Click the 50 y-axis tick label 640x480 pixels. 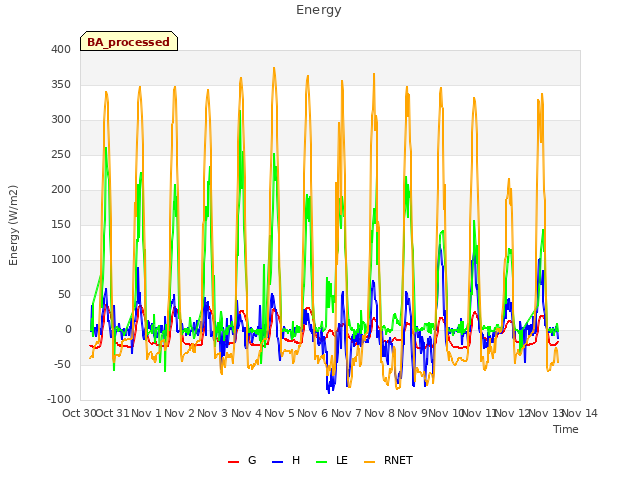tap(64, 295)
